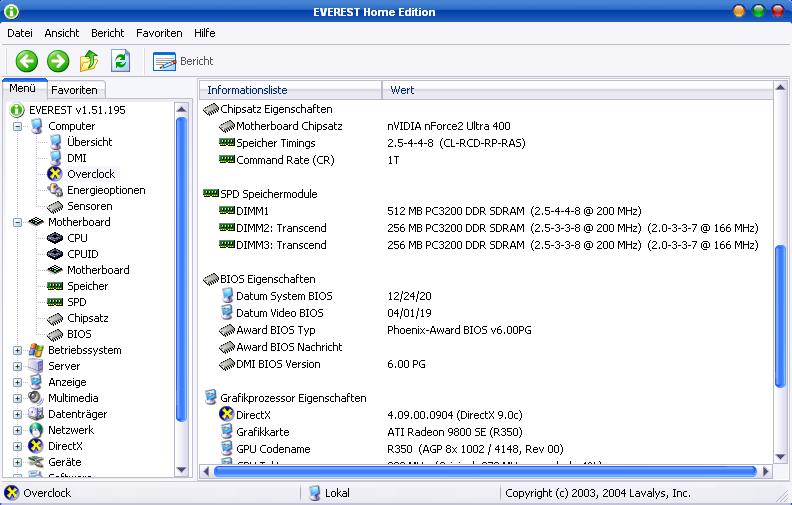Click the EVEREST v1.51.195 root icon
Screen dimensions: 792x505
coord(17,110)
